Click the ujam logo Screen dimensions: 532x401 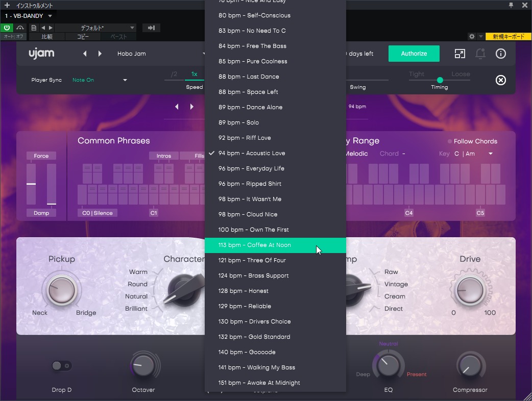[x=41, y=54]
